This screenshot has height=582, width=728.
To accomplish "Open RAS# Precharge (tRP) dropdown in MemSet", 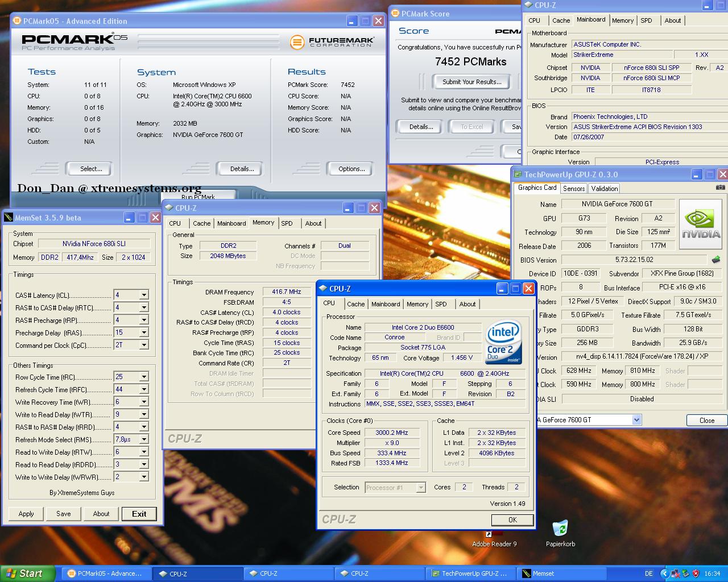I will pos(144,320).
